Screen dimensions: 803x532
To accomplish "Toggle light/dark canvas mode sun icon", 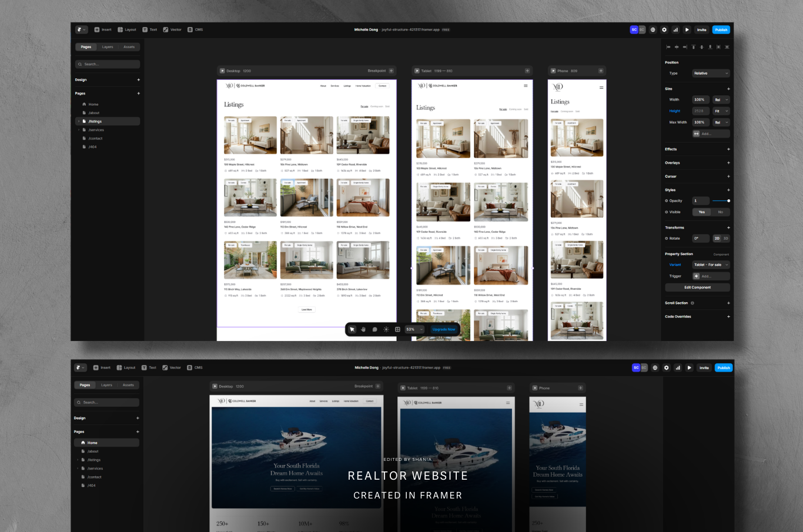I will [x=386, y=330].
